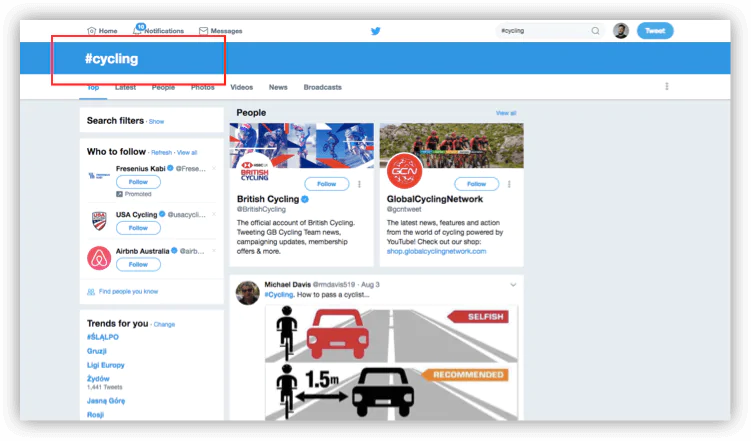Click the Promoted badge icon
The height and width of the screenshot is (441, 751).
(x=119, y=194)
